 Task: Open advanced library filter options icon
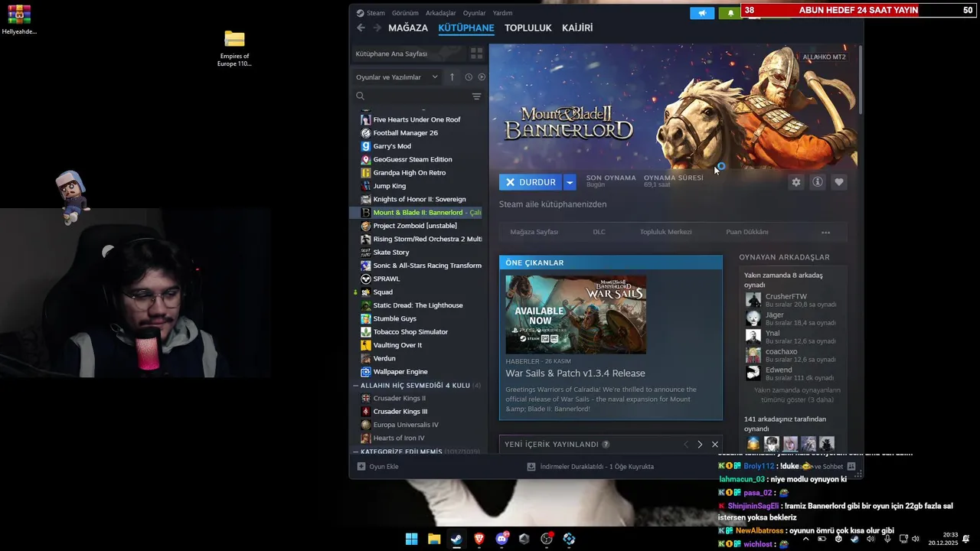tap(476, 96)
